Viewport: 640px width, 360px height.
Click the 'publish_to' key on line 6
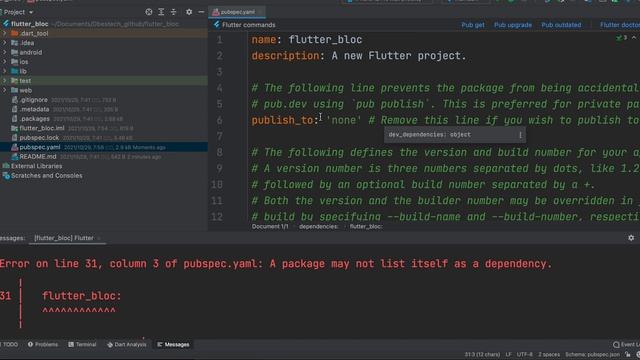[x=282, y=120]
